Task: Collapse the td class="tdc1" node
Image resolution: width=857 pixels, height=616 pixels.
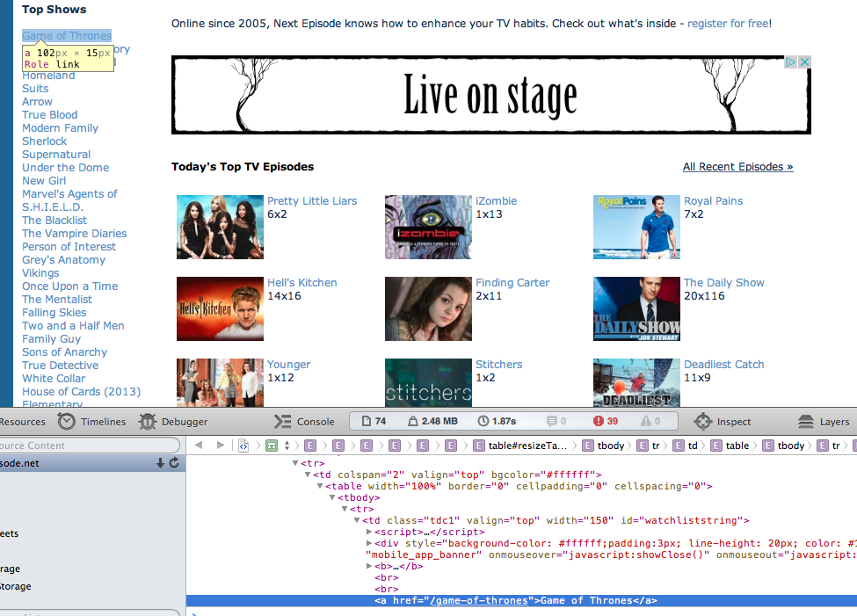Action: (x=356, y=520)
